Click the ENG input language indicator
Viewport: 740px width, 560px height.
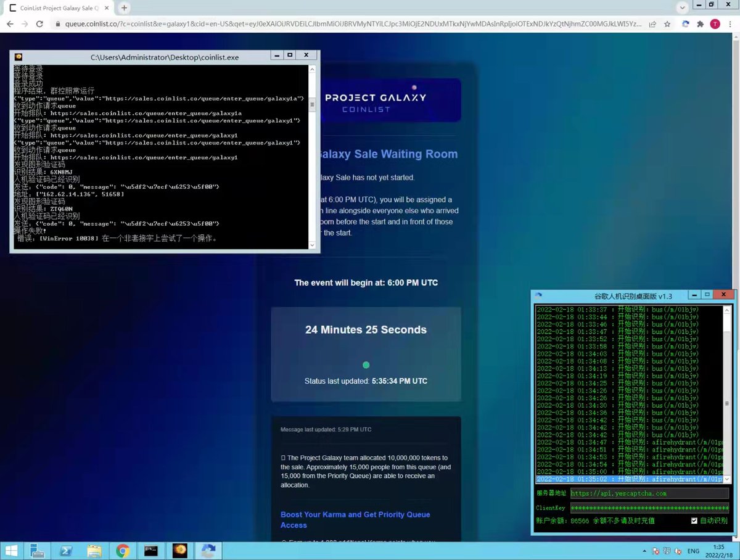[693, 551]
